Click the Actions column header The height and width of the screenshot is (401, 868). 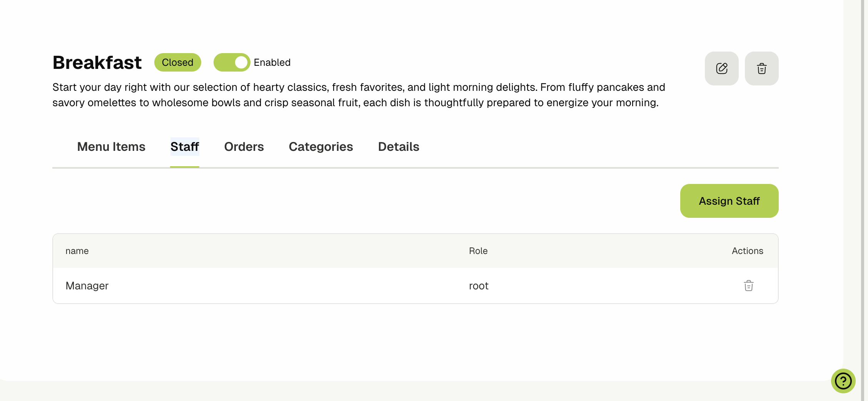tap(747, 251)
